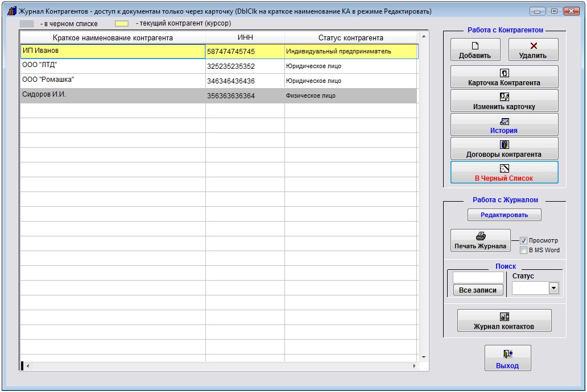The width and height of the screenshot is (587, 392).
Task: Open the История history button
Action: tap(504, 124)
